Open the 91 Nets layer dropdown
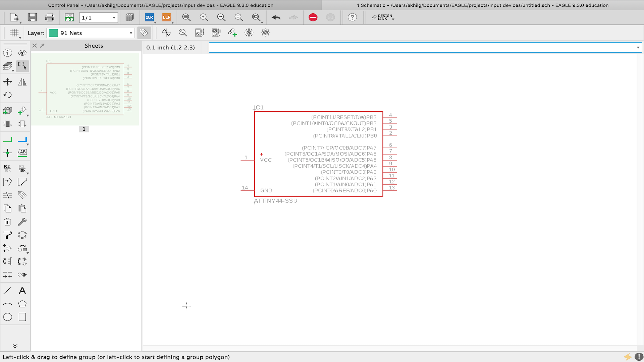Screen dimensions: 644x362 coord(130,33)
